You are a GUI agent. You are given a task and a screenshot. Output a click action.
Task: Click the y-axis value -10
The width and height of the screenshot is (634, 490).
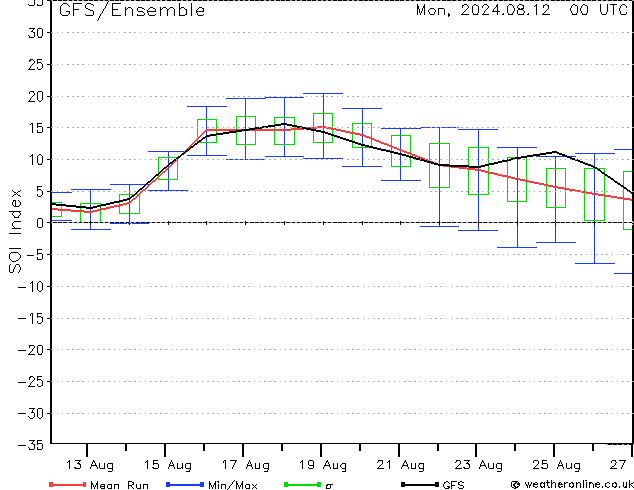click(x=31, y=287)
